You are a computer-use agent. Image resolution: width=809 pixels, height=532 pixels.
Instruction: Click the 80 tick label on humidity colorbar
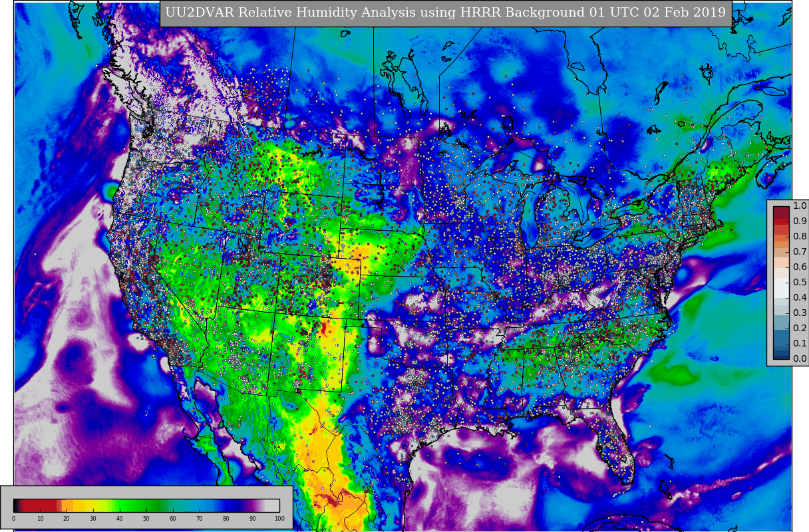pos(226,519)
